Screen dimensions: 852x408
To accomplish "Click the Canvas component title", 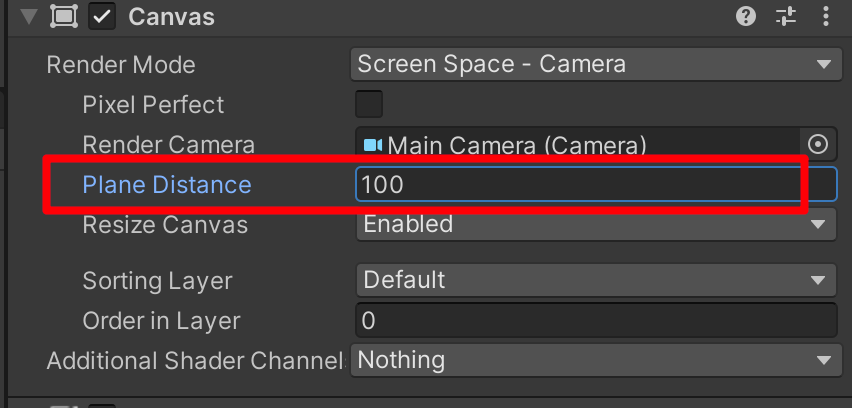I will [172, 17].
